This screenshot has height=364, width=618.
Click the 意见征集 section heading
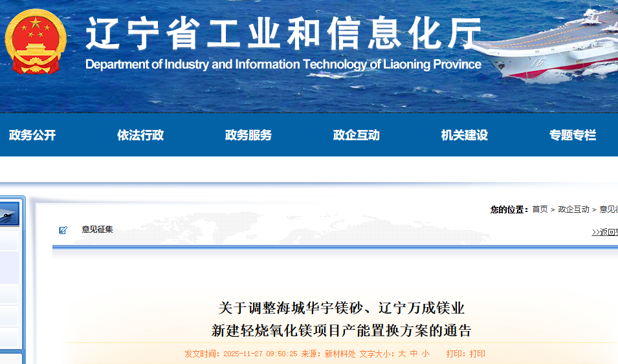click(x=97, y=230)
